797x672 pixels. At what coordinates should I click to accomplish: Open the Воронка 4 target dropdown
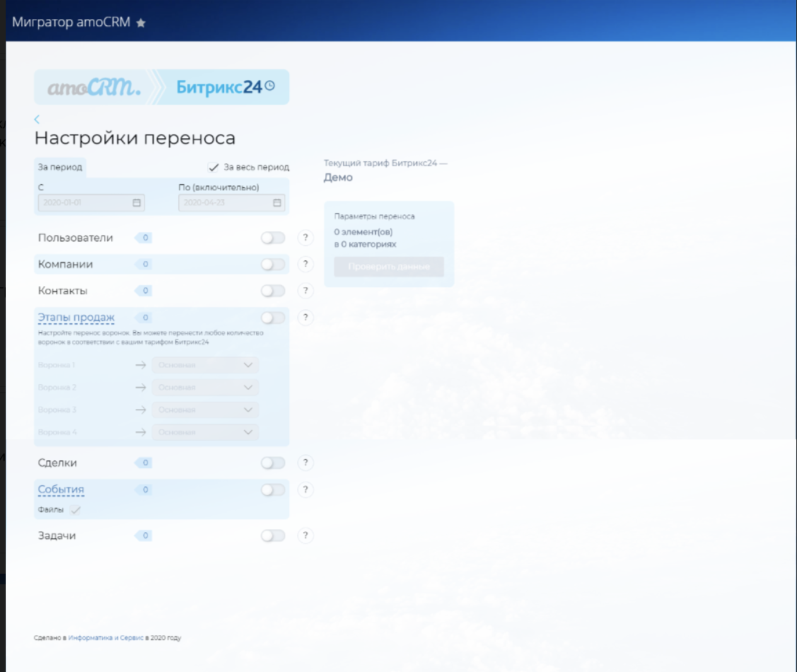tap(205, 432)
